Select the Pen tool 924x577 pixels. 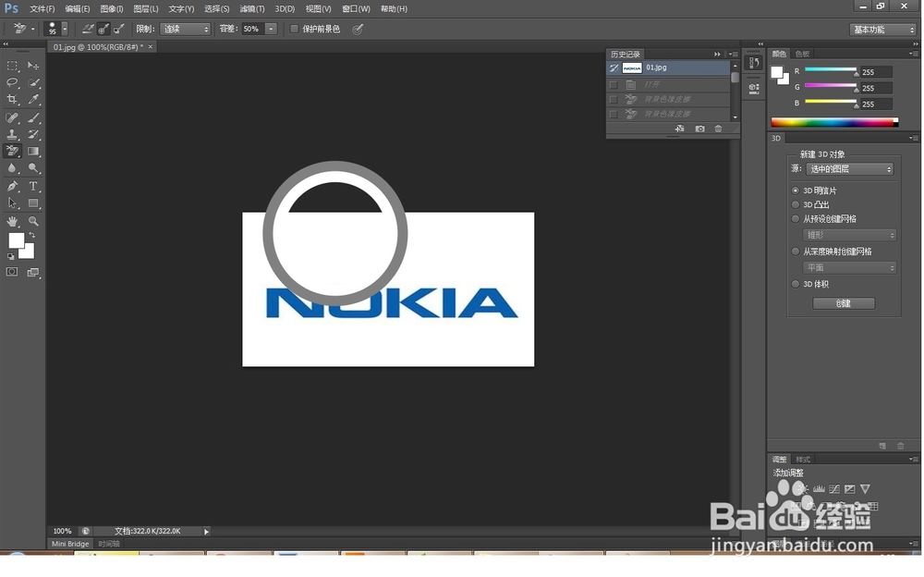[x=12, y=187]
